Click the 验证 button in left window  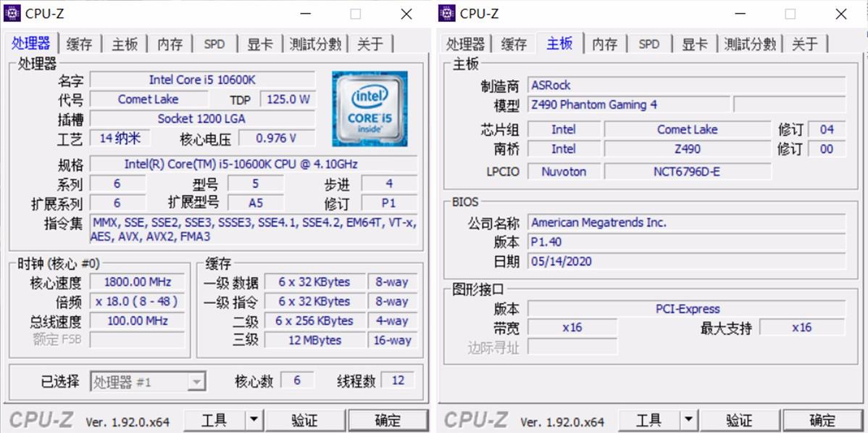tap(305, 420)
